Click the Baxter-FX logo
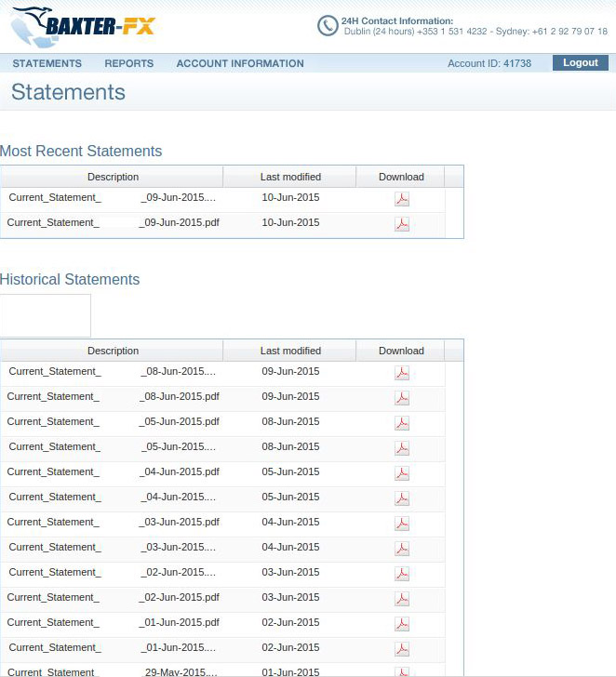This screenshot has width=616, height=677. point(83,26)
